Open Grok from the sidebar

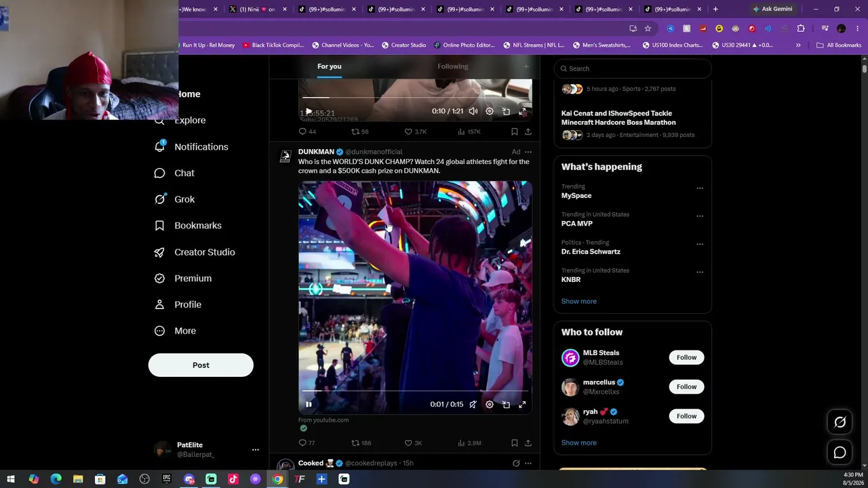(174, 199)
